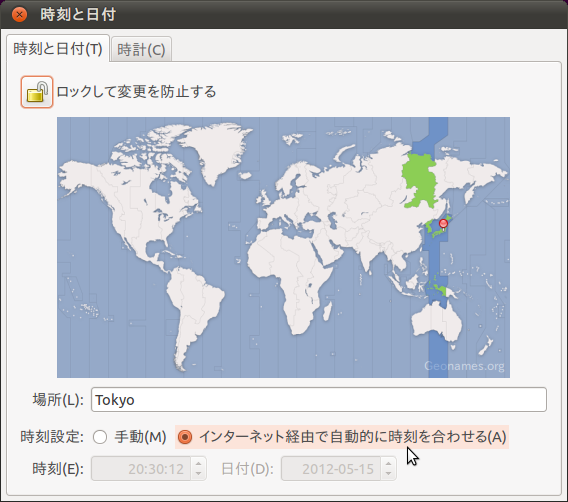Click the 場所 location field with Tokyo

[x=318, y=399]
